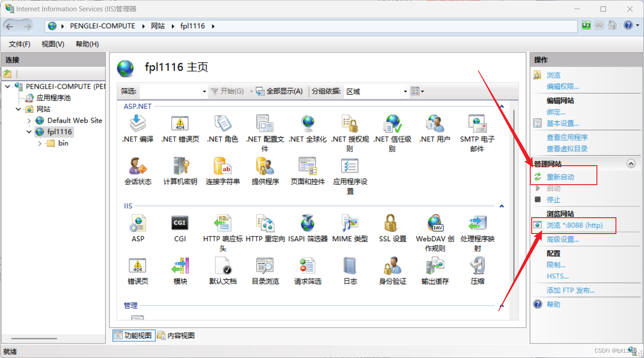Open the 基本设置... link
Viewport: 644px width, 358px height.
[562, 123]
